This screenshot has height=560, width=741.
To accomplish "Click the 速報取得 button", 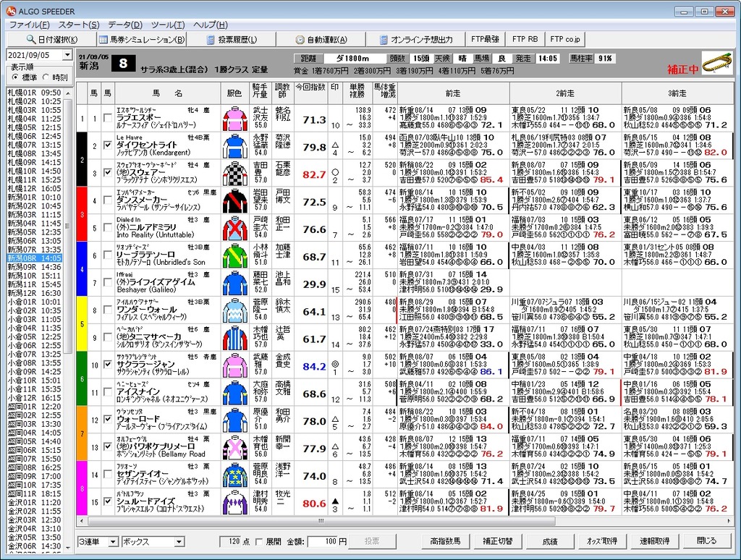I will [x=654, y=541].
